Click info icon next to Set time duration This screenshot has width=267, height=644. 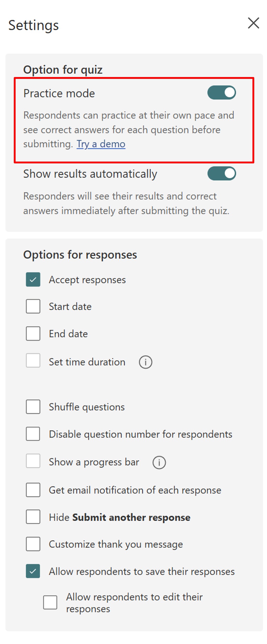[x=145, y=362]
